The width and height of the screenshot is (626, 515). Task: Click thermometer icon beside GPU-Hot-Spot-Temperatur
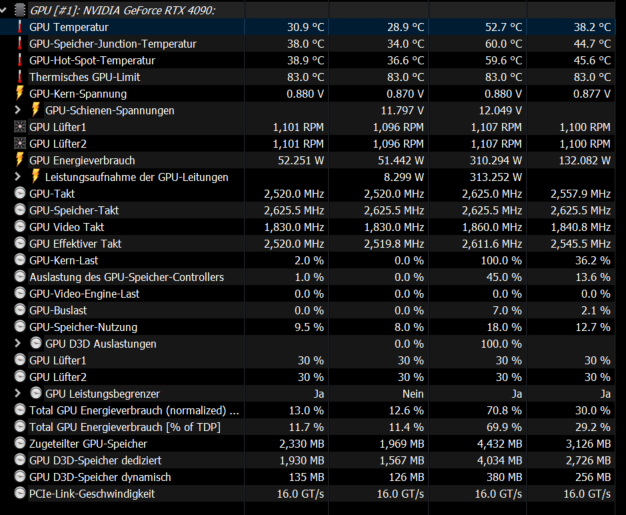click(20, 60)
